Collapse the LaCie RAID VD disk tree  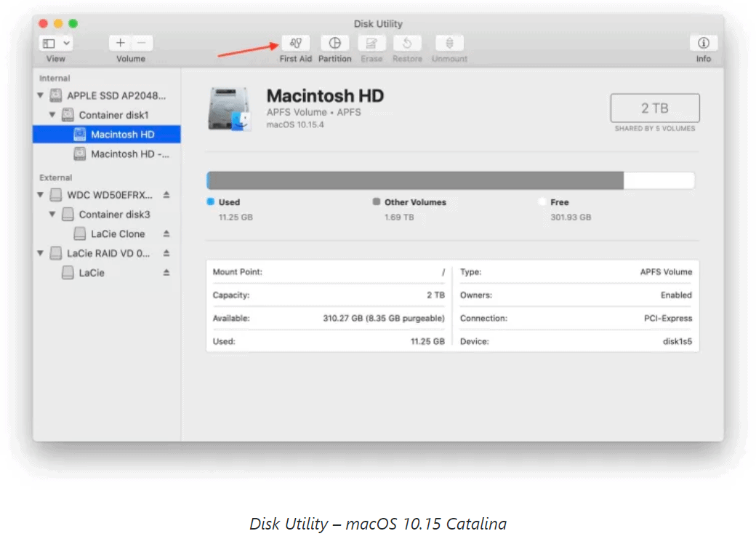tap(41, 253)
